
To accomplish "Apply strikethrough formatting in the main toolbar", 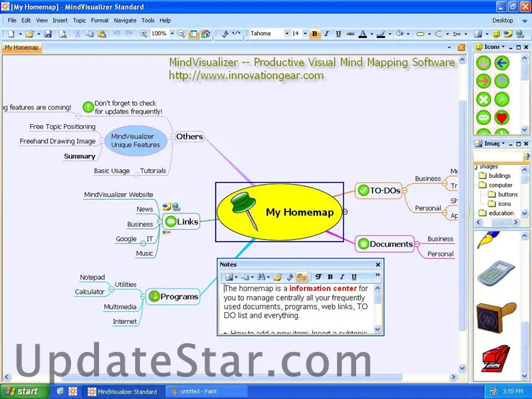I will tap(351, 33).
